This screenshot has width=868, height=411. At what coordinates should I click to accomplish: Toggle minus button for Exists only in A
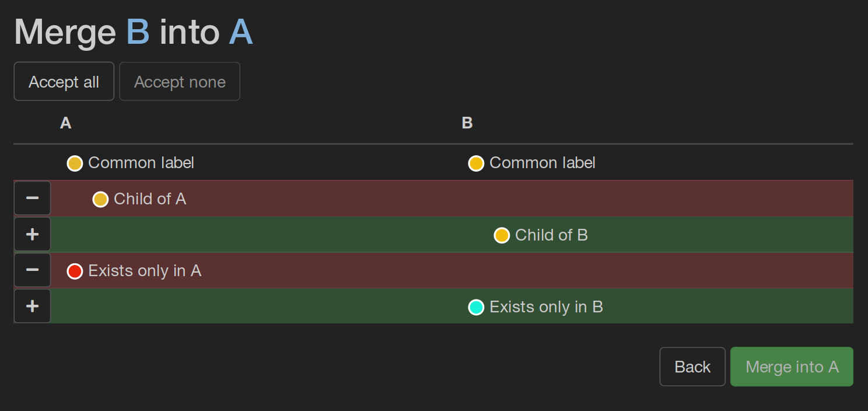pos(32,270)
